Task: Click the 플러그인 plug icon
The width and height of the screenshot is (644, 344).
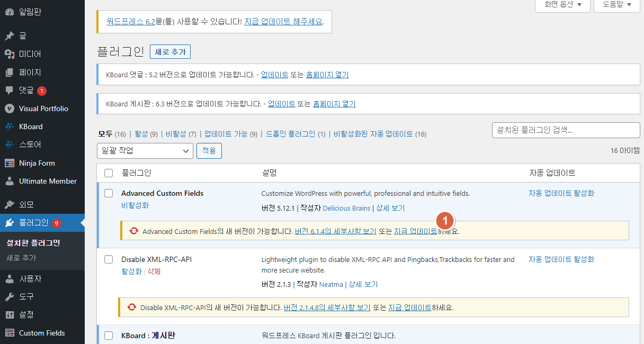Action: pyautogui.click(x=9, y=223)
